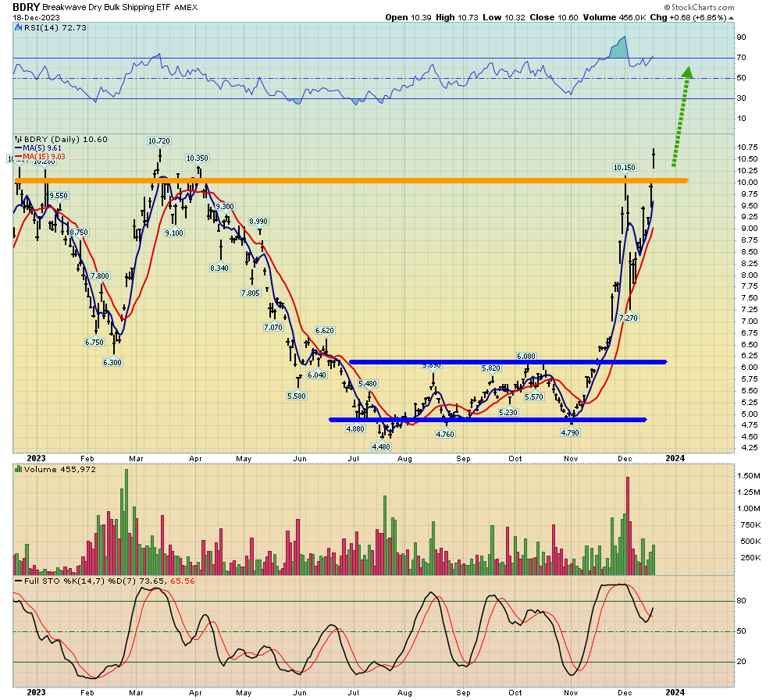Click the tallest green March volume bar
The width and height of the screenshot is (773, 700).
(126, 522)
